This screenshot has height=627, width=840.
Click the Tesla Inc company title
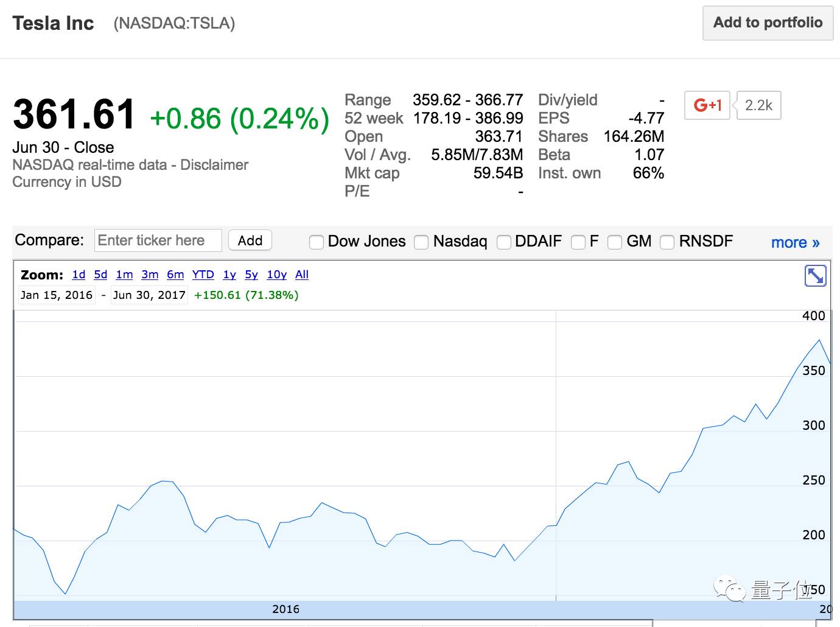[54, 23]
